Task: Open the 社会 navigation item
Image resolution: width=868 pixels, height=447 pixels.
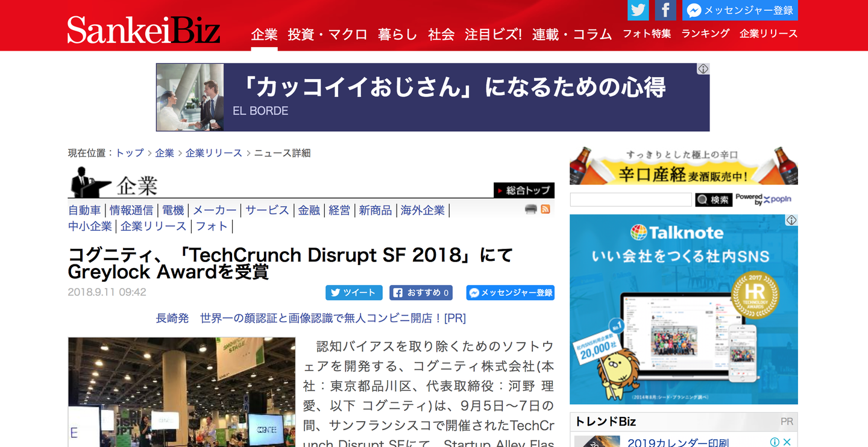Action: click(441, 34)
